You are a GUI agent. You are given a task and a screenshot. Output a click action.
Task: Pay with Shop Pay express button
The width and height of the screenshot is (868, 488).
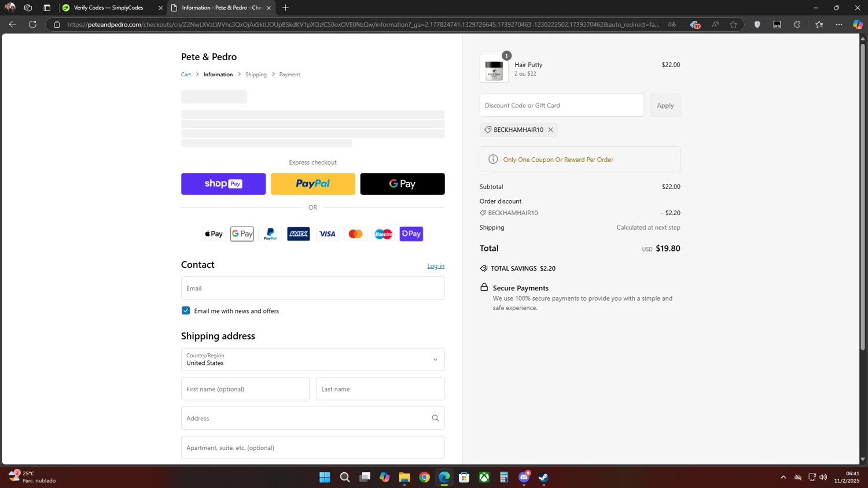(223, 184)
